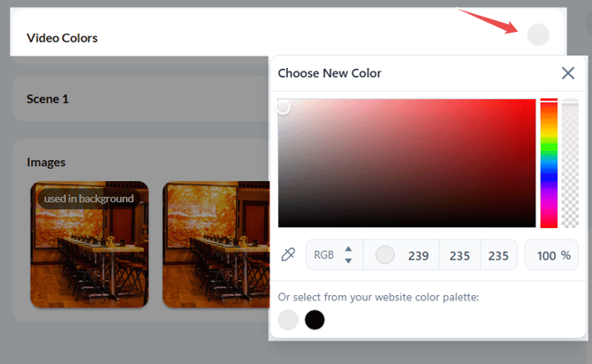This screenshot has height=364, width=592.
Task: Select the black palette swatch
Action: coord(315,320)
